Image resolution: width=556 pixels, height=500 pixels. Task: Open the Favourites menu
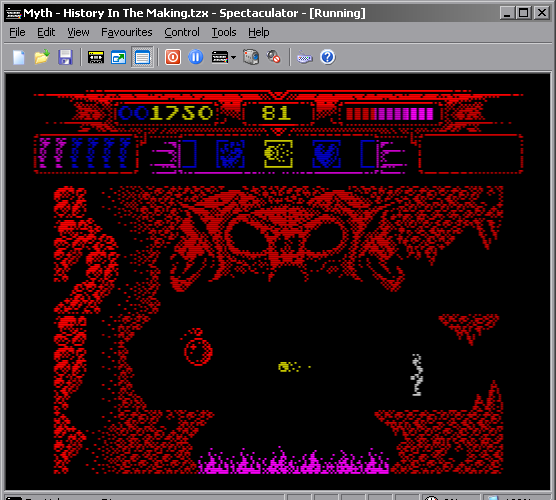[127, 32]
